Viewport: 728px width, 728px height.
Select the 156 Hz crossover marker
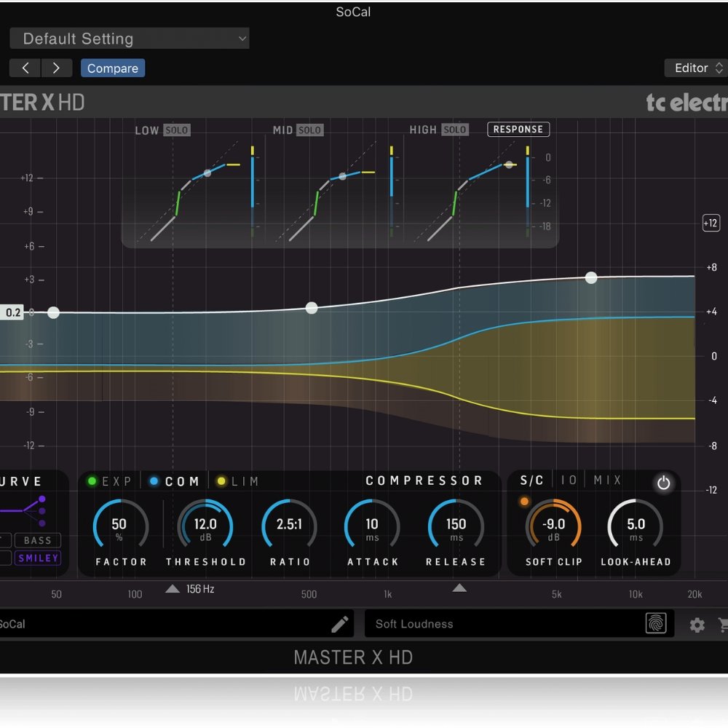pyautogui.click(x=173, y=589)
